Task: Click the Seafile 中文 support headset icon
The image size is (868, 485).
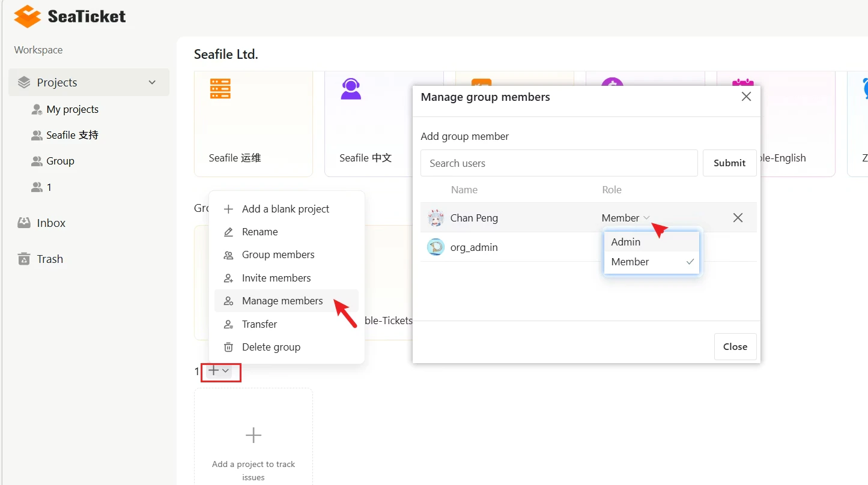Action: (351, 89)
